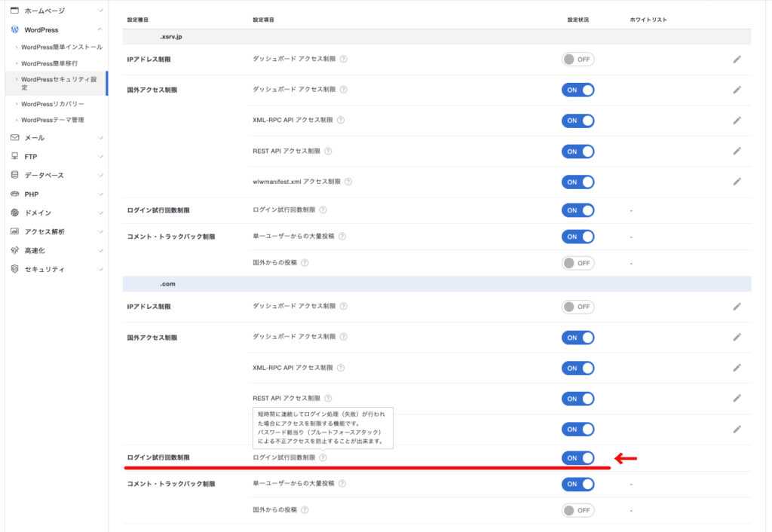Click the 高速化 sidebar label

[x=35, y=250]
